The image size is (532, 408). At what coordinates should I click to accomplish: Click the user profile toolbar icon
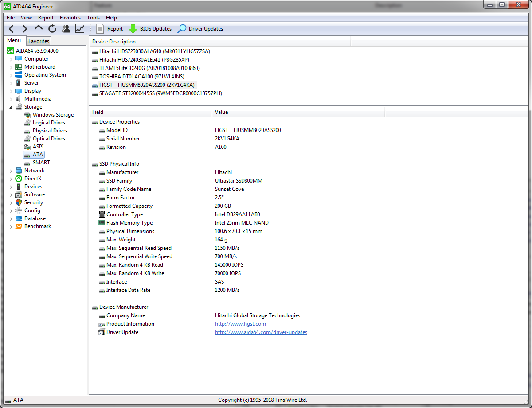(66, 29)
